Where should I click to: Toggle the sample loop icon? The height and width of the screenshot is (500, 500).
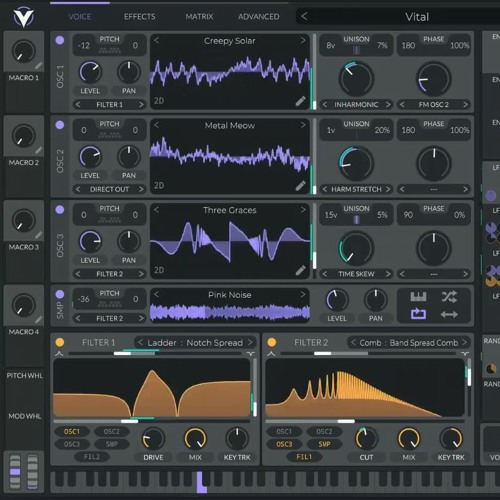coord(418,314)
